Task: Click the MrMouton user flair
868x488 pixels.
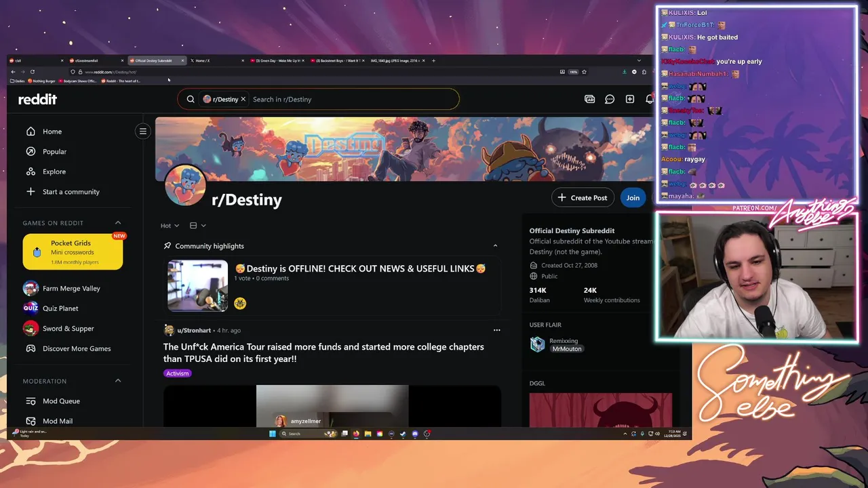Action: (x=567, y=349)
